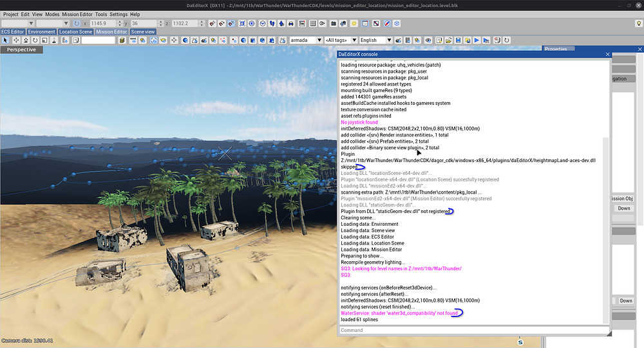644x348 pixels.
Task: Open the Help menu
Action: point(135,14)
